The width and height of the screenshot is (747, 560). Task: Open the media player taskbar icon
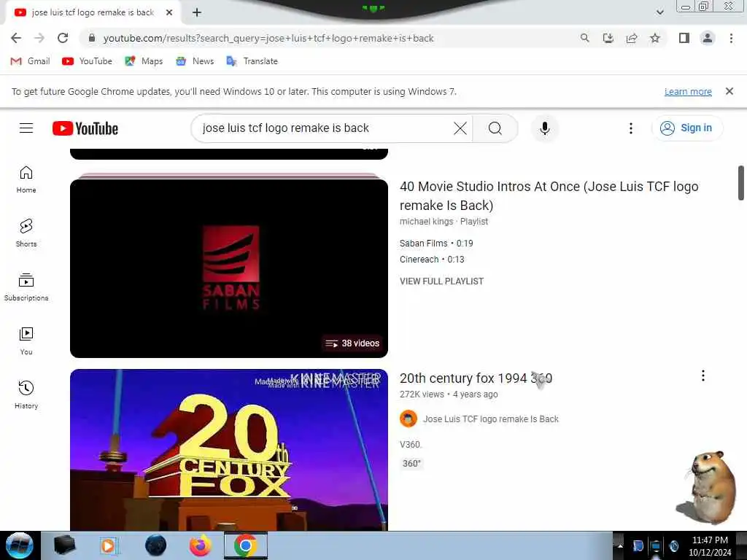point(109,545)
